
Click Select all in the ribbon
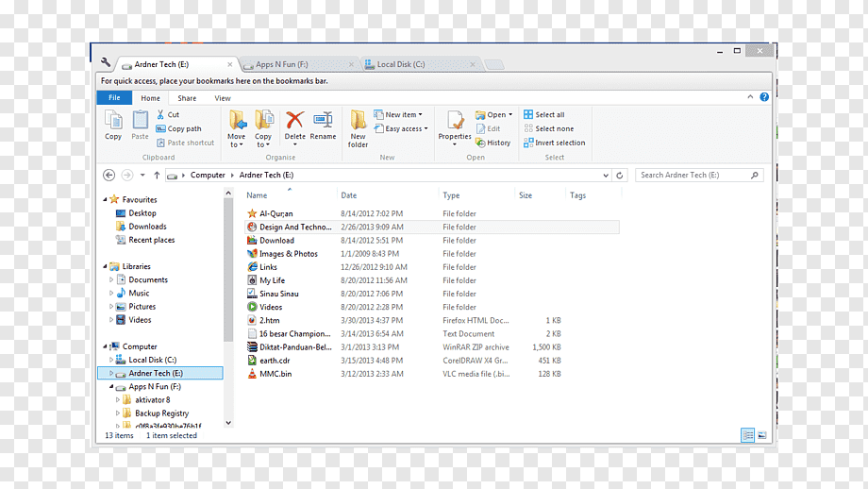coord(544,114)
